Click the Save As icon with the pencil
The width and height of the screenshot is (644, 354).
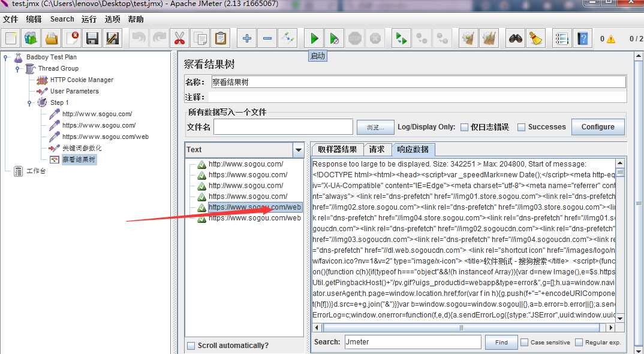(112, 38)
